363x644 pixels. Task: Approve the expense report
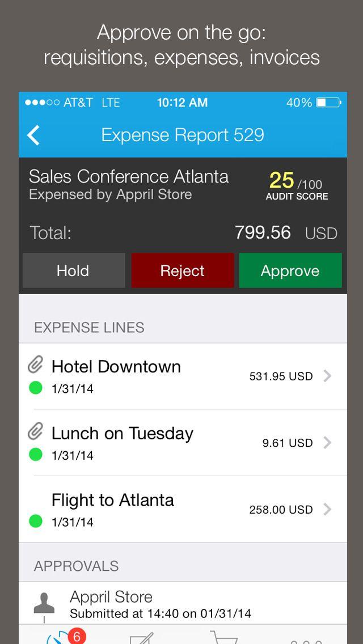tap(290, 270)
